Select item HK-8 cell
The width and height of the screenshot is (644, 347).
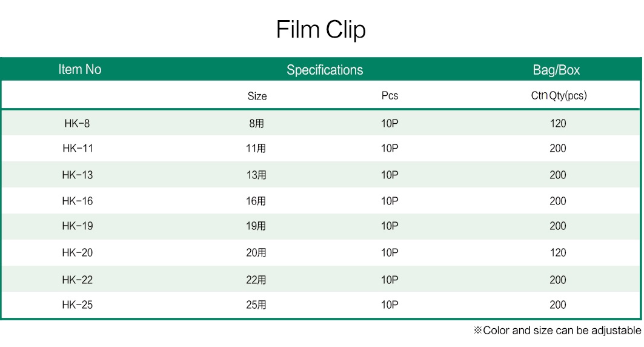coord(77,123)
